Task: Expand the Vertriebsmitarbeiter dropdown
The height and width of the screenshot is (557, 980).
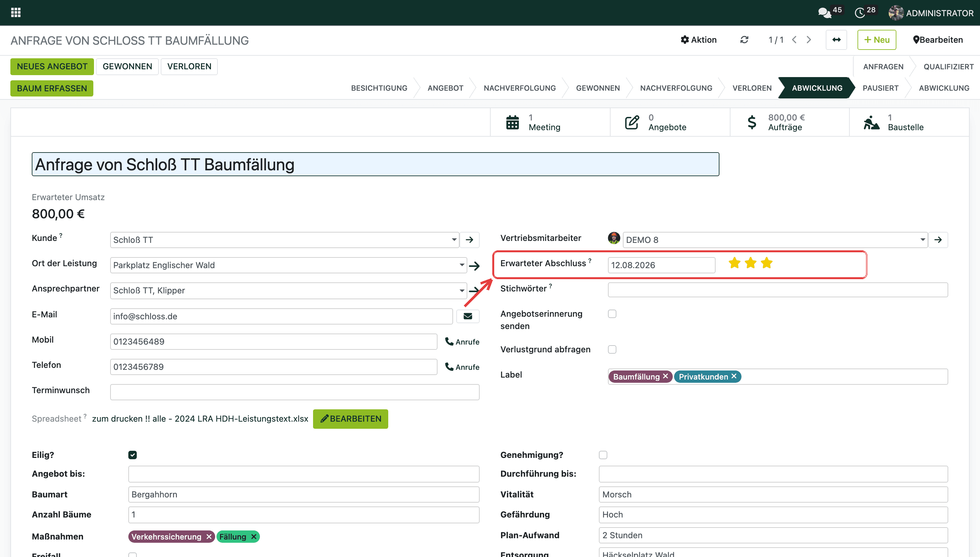Action: click(923, 240)
